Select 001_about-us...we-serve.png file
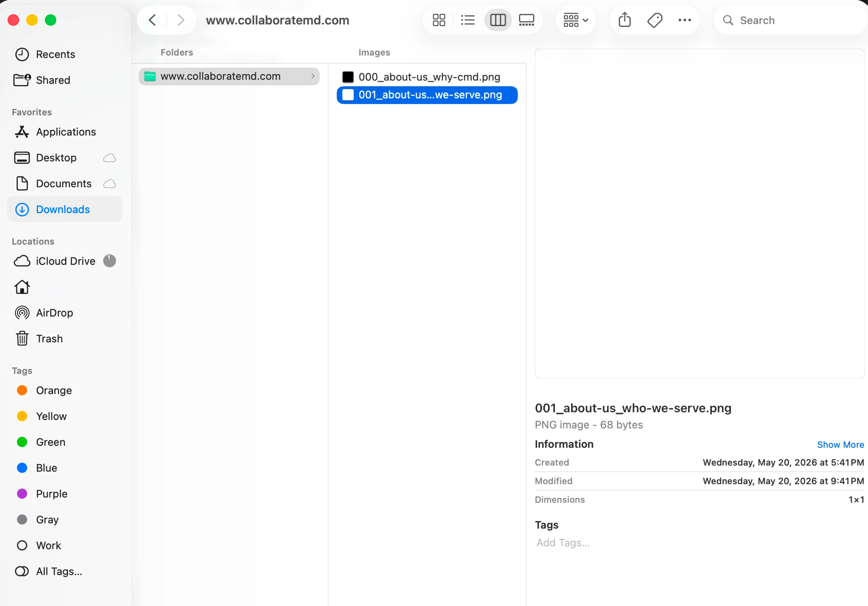The height and width of the screenshot is (606, 868). (427, 95)
